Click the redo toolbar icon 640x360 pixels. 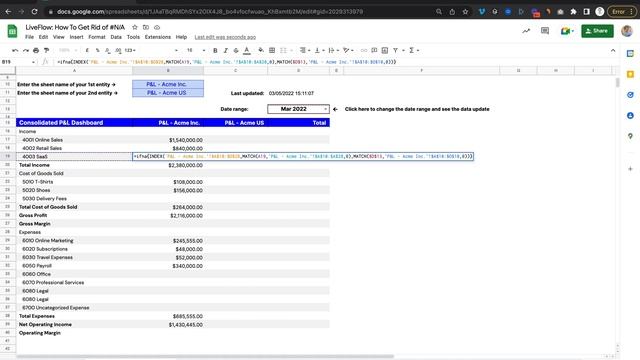pos(26,50)
